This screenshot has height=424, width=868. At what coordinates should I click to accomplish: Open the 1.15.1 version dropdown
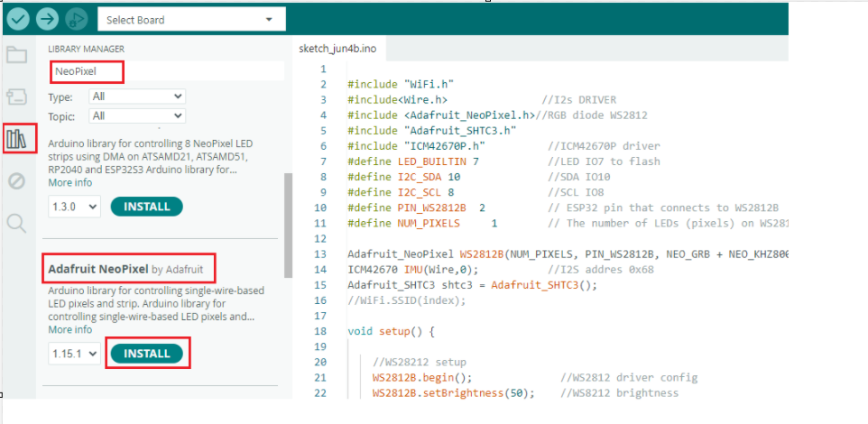point(74,354)
